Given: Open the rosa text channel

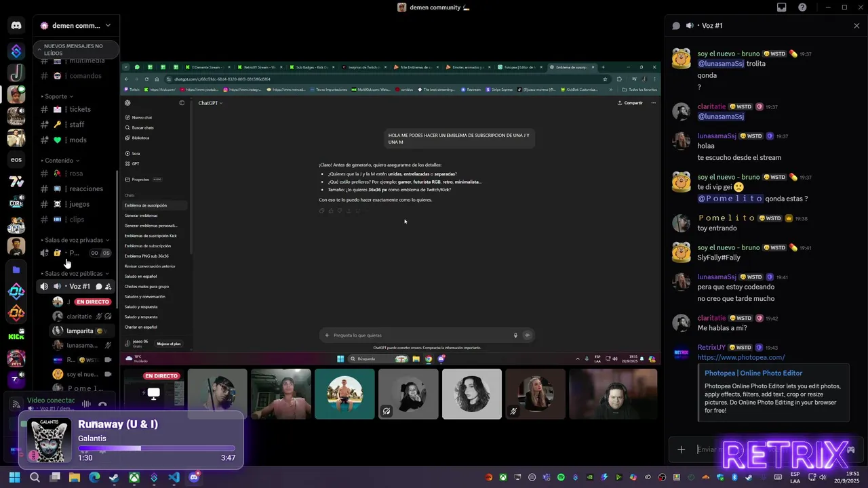Looking at the screenshot, I should [76, 174].
